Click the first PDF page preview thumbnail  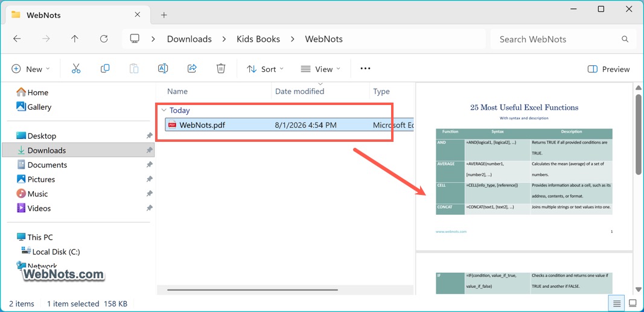tap(524, 167)
